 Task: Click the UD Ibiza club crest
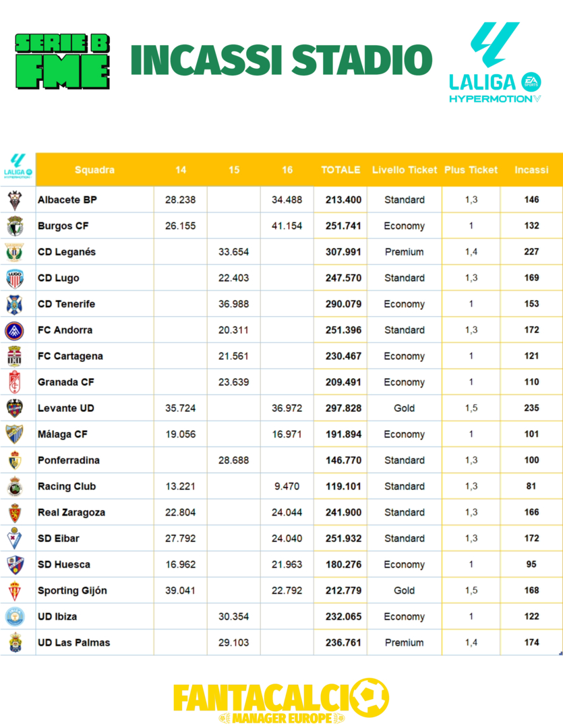15,617
